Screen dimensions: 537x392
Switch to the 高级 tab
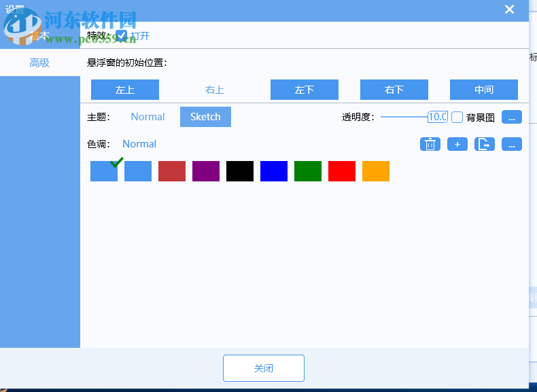click(39, 63)
